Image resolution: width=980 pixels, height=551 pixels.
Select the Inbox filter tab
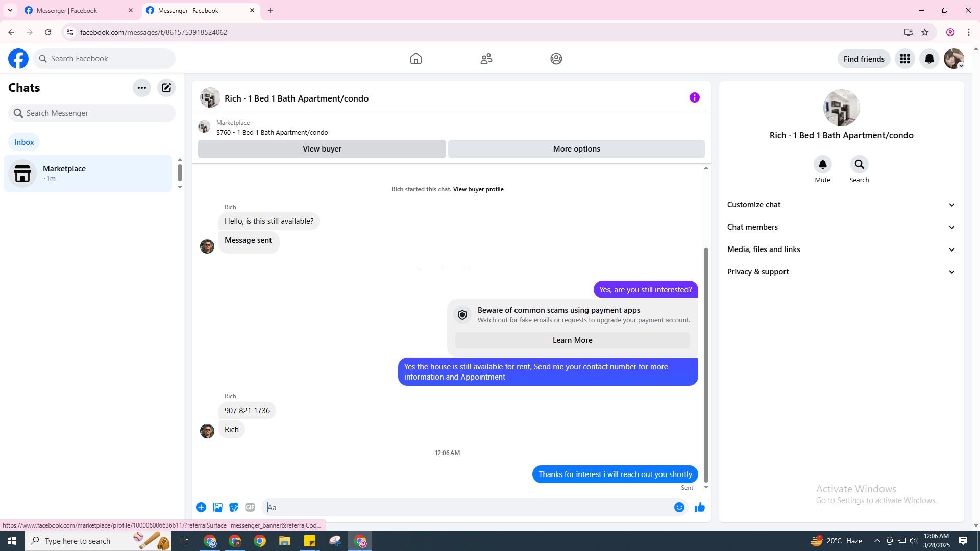tap(24, 142)
